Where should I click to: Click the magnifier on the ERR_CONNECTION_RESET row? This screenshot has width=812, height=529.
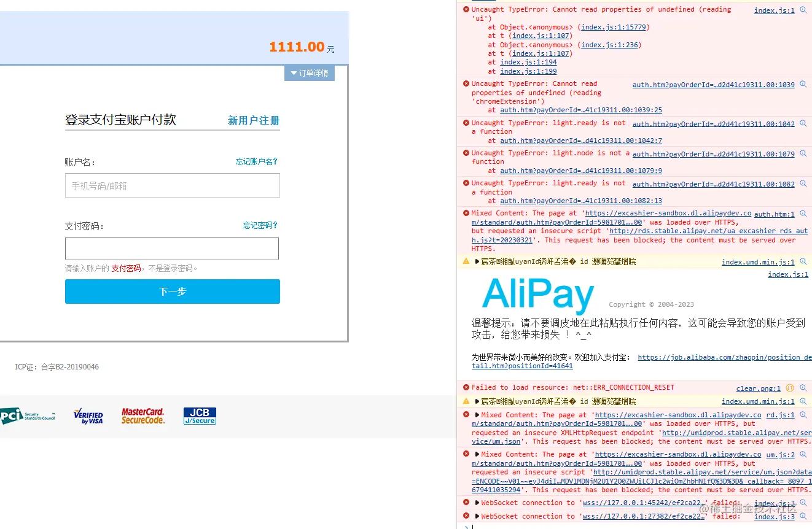(803, 388)
